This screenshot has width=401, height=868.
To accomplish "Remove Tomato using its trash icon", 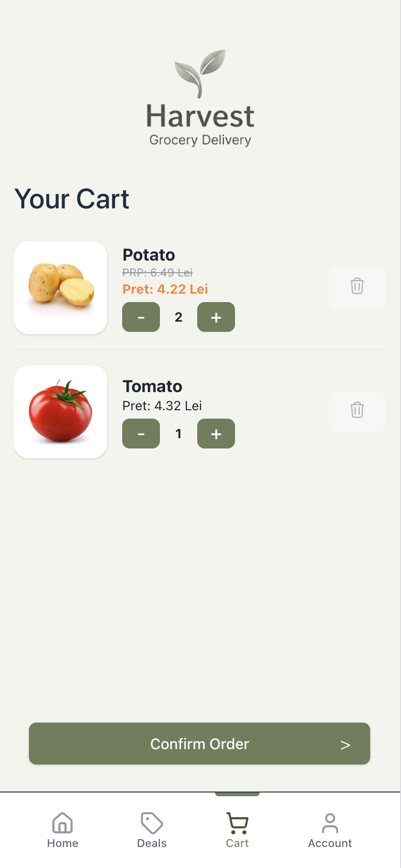I will pyautogui.click(x=357, y=411).
